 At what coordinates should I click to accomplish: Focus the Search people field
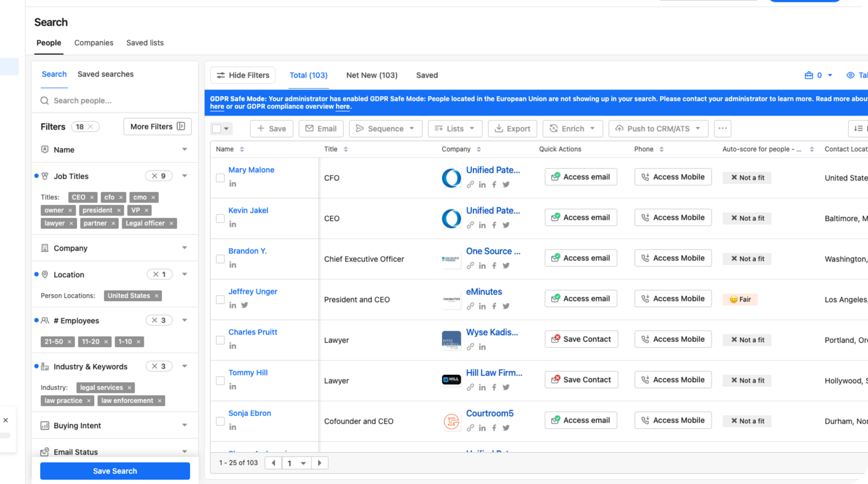pyautogui.click(x=115, y=100)
